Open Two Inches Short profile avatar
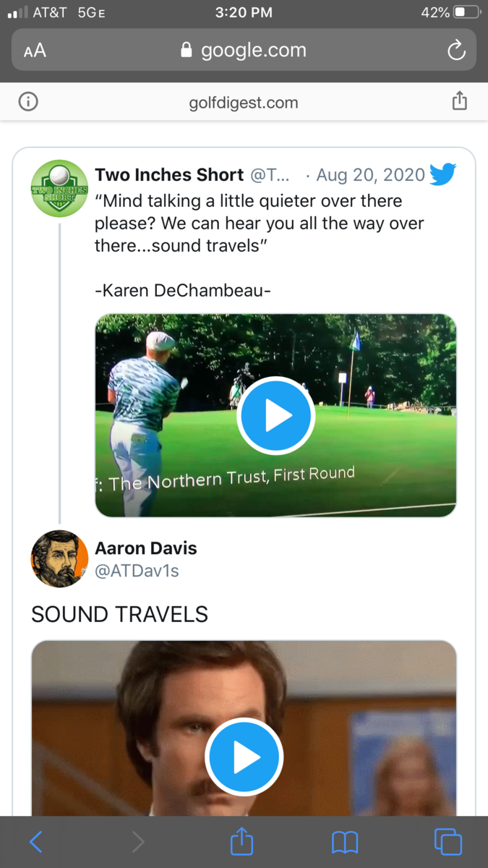Viewport: 488px width, 868px height. click(59, 189)
